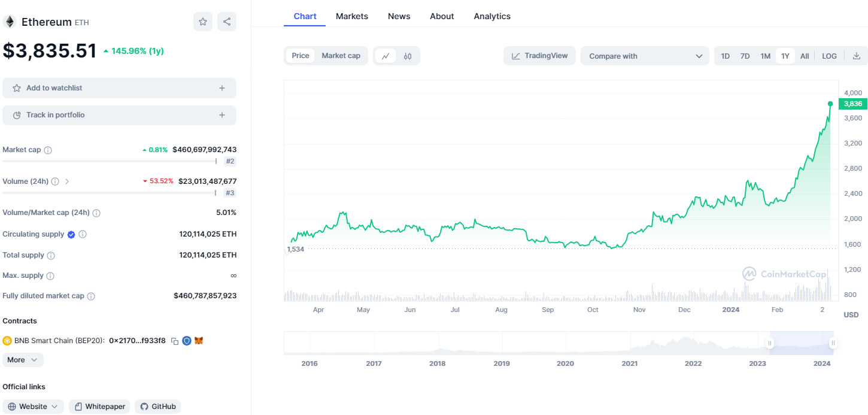
Task: Copy the BNB Smart Chain contract address
Action: (175, 341)
